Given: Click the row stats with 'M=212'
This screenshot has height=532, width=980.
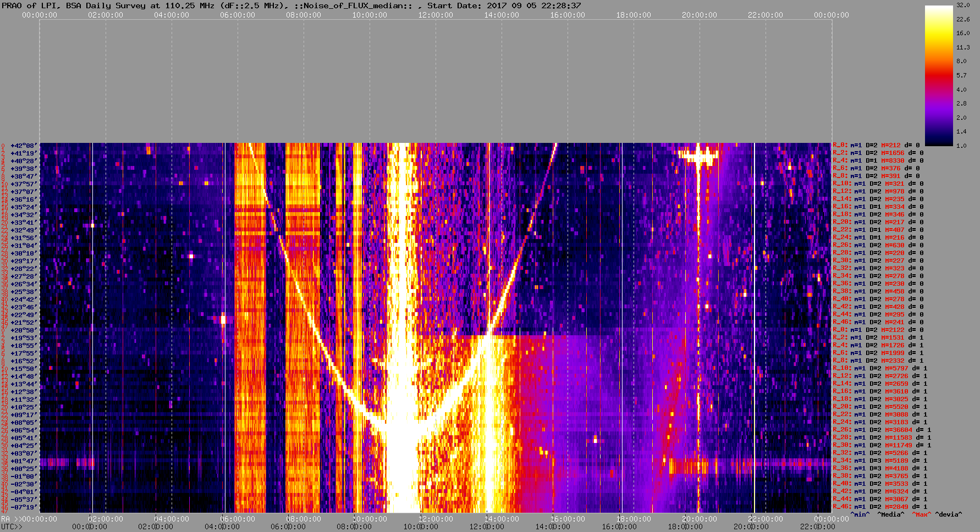Looking at the screenshot, I should coord(876,145).
